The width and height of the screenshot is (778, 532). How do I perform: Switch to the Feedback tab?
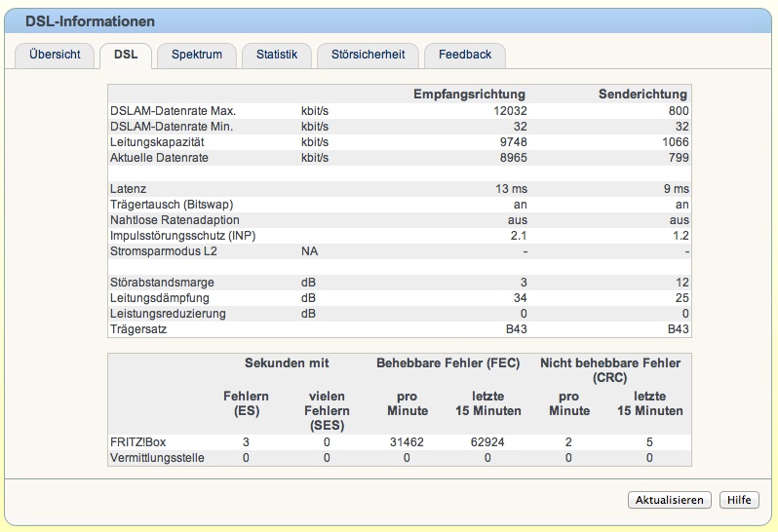pos(465,55)
